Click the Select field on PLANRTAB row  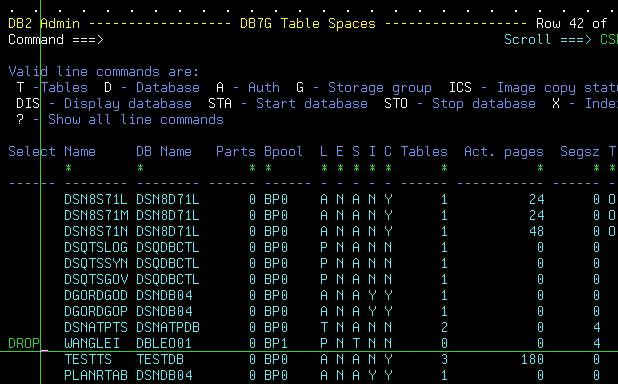[32, 375]
